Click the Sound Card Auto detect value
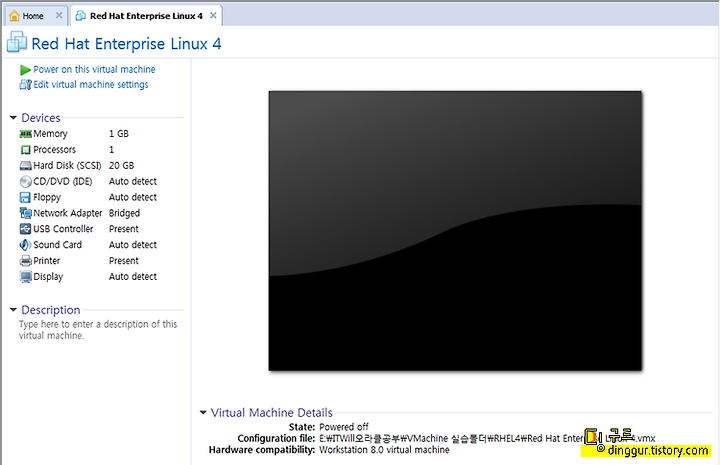This screenshot has height=465, width=720. click(133, 245)
